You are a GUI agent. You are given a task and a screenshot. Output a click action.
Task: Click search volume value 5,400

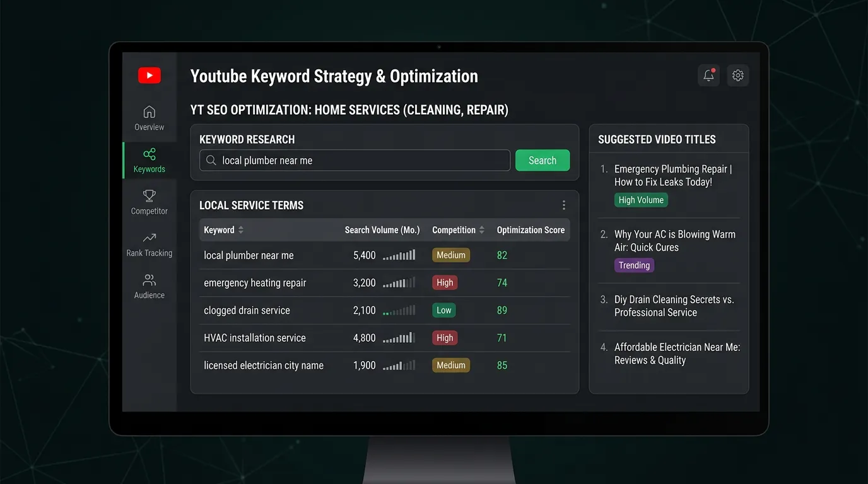tap(364, 255)
